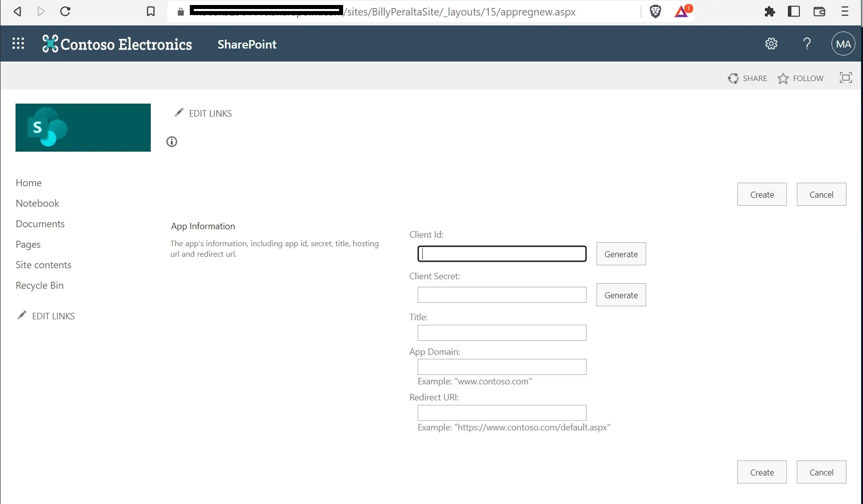Viewport: 863px width, 504px height.
Task: Click the Share globe icon
Action: tap(733, 78)
